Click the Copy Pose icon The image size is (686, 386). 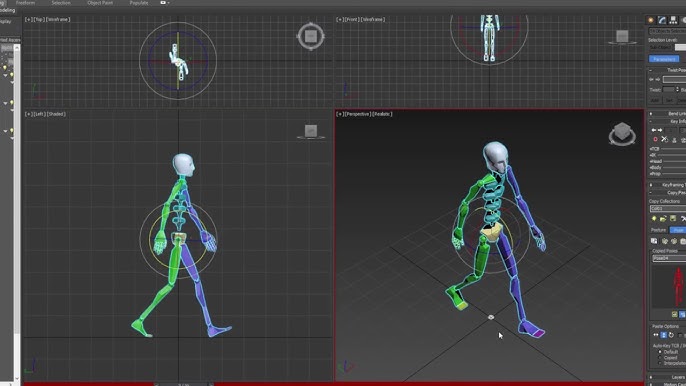coord(654,241)
